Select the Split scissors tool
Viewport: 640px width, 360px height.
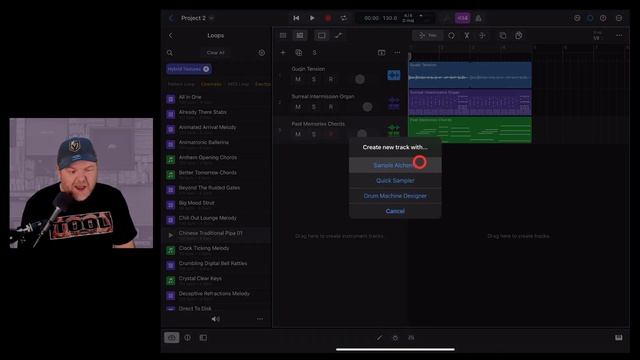tap(467, 36)
